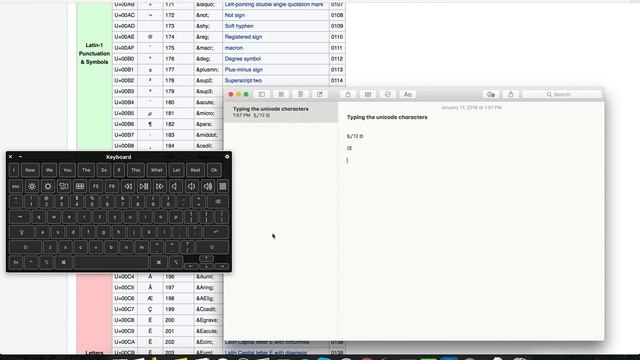Tap the Launchpad key on the keyboard
This screenshot has width=640, height=360.
coord(80,187)
